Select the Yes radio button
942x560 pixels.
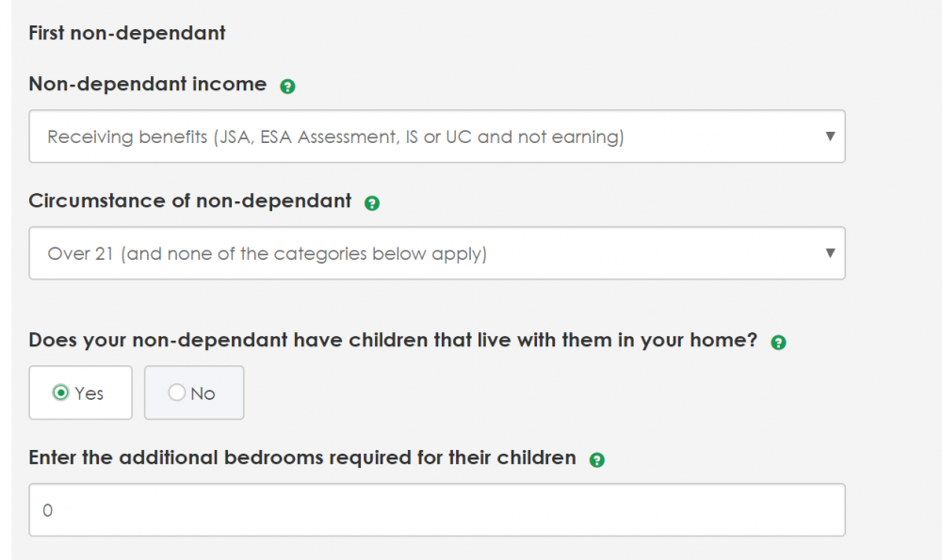point(61,393)
